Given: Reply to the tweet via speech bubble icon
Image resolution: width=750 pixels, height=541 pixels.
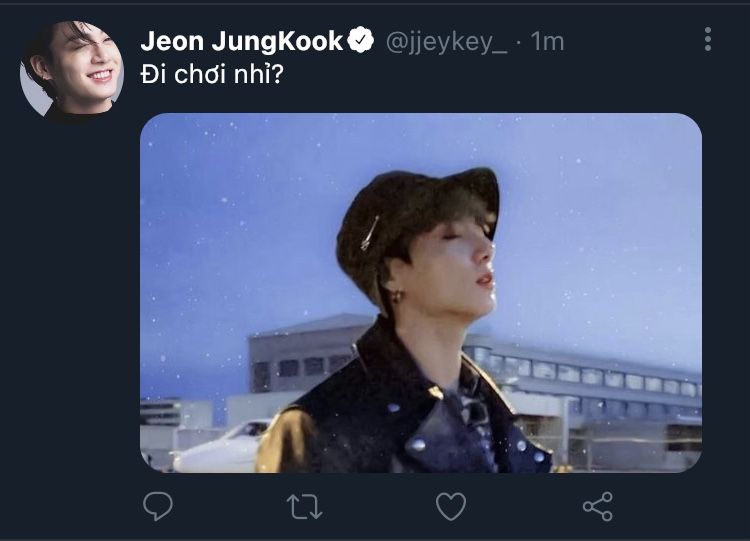Looking at the screenshot, I should pos(158,506).
